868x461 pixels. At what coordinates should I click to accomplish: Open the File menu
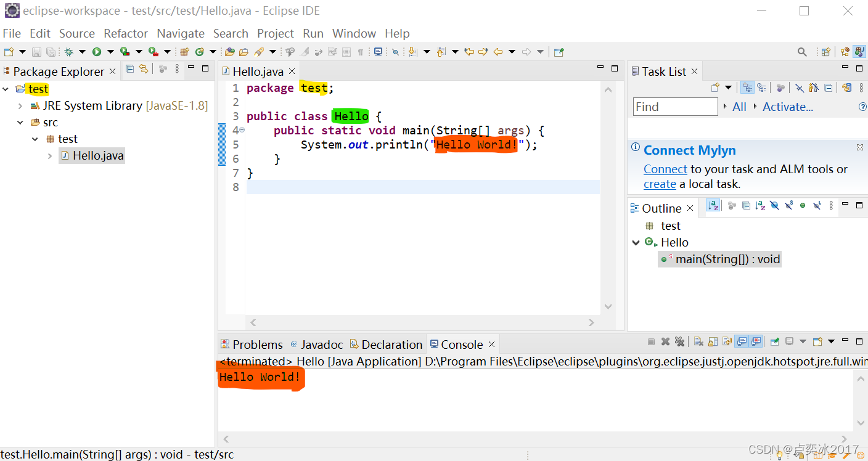coord(12,33)
